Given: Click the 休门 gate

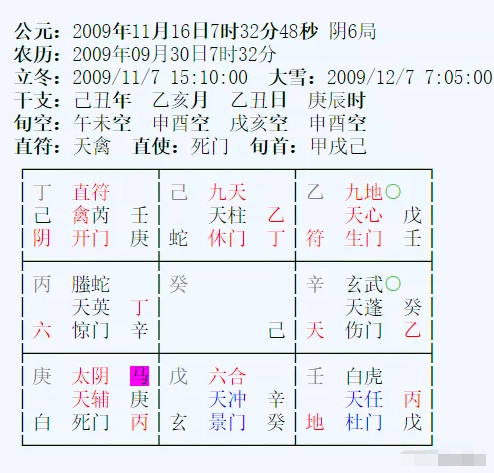Looking at the screenshot, I should 228,238.
